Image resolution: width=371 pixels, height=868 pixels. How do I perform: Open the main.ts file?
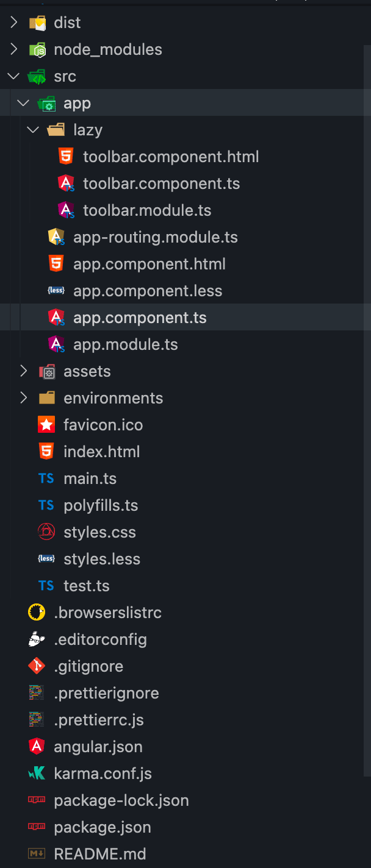click(90, 478)
